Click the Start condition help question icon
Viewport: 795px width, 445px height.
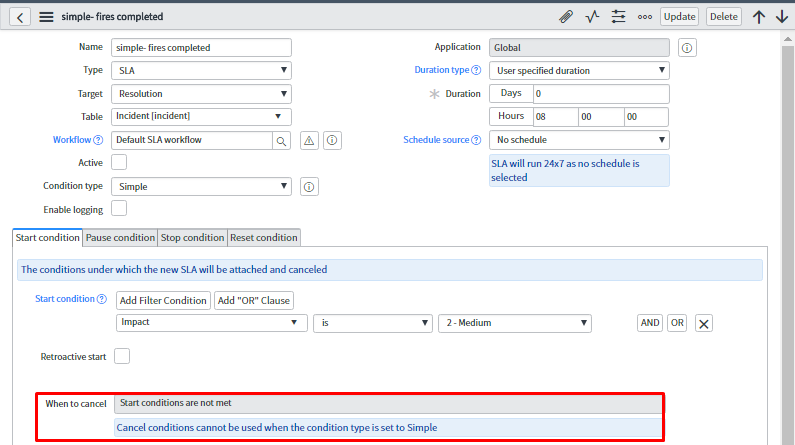point(102,299)
